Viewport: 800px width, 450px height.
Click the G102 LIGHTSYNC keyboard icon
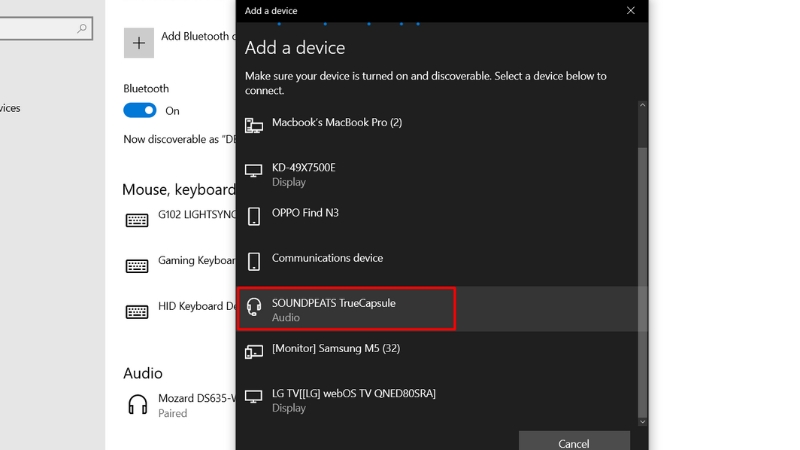[x=137, y=220]
